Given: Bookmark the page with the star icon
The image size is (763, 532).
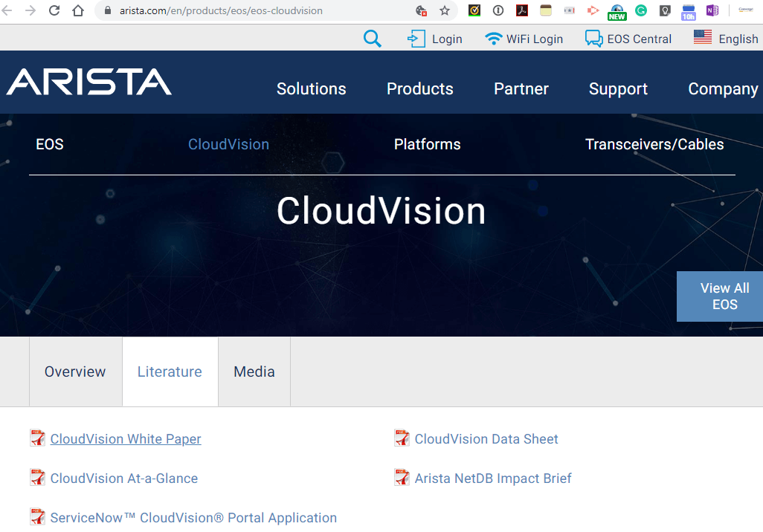Looking at the screenshot, I should click(444, 11).
